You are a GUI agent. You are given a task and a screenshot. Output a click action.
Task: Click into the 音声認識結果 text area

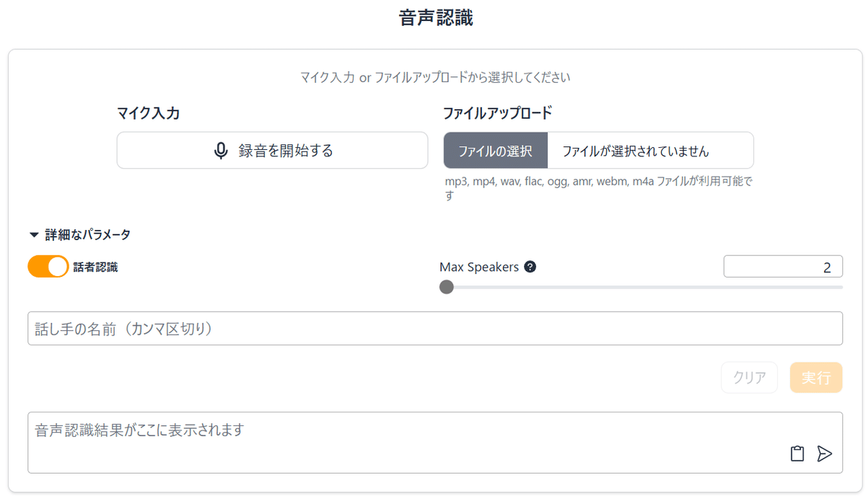tap(404, 441)
